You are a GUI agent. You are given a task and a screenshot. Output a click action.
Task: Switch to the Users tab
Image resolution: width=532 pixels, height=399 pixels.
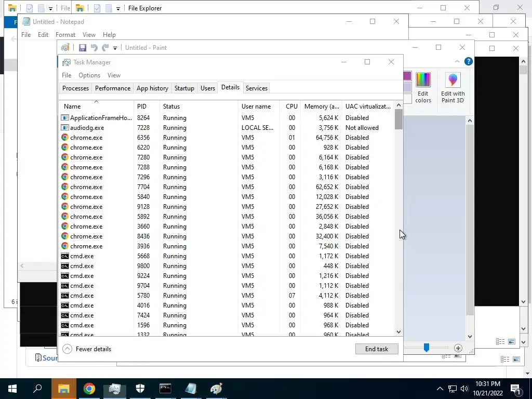208,88
